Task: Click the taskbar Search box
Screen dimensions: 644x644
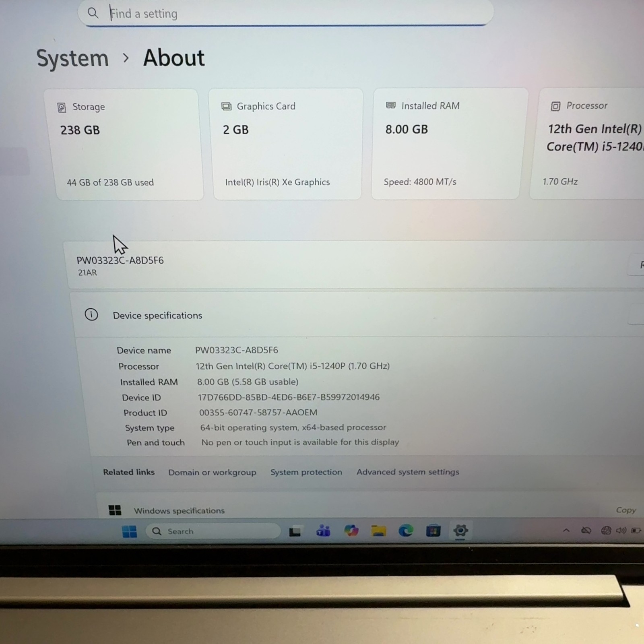Action: tap(213, 531)
